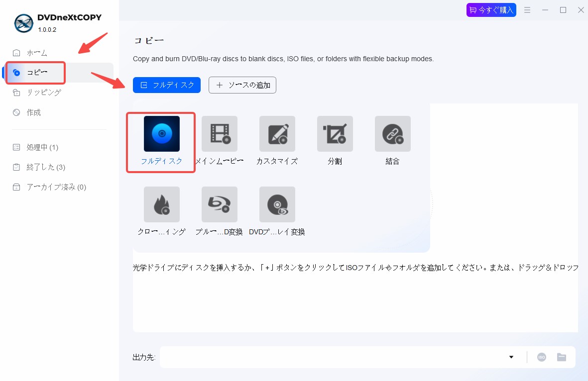Click the DVDneXtCOPY logo icon
The width and height of the screenshot is (588, 381).
coord(23,23)
